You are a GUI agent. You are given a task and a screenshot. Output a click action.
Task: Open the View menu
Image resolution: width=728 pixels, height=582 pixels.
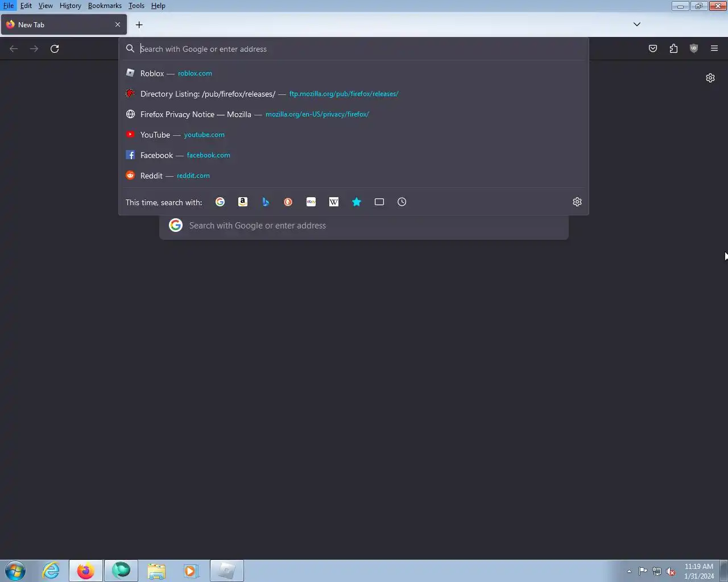pyautogui.click(x=45, y=6)
